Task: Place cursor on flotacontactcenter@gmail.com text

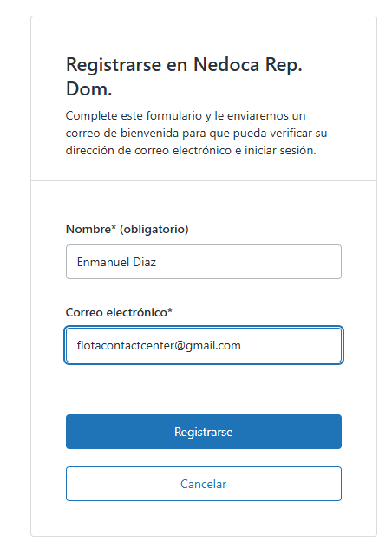Action: [159, 345]
